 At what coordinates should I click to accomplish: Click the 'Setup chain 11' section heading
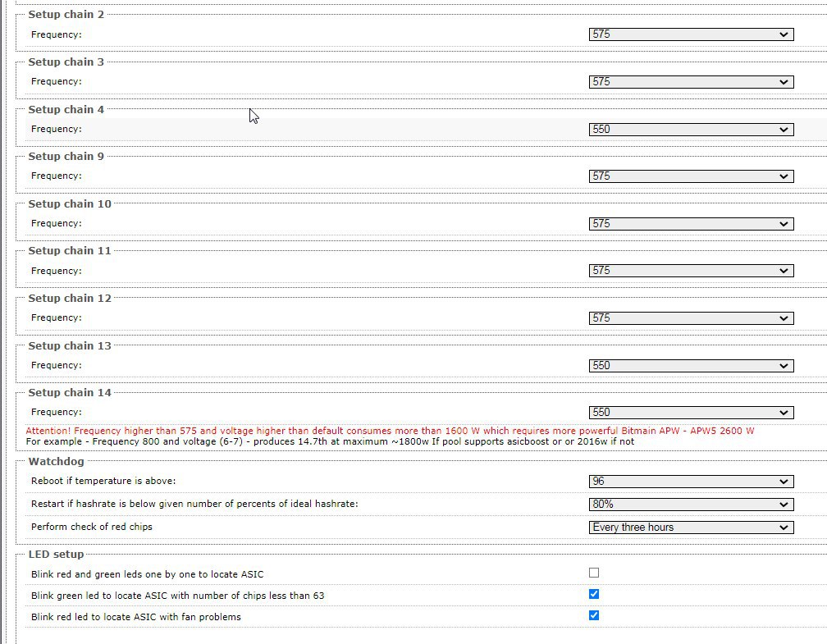pyautogui.click(x=70, y=251)
